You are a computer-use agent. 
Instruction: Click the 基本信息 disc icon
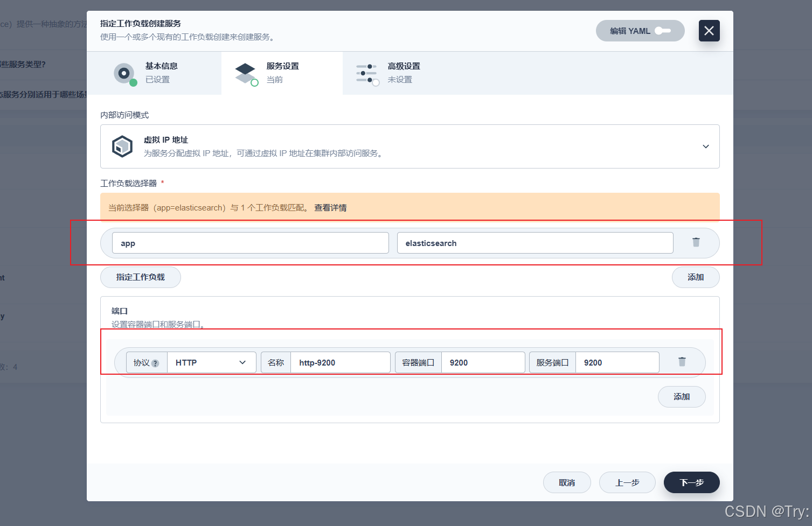point(124,73)
